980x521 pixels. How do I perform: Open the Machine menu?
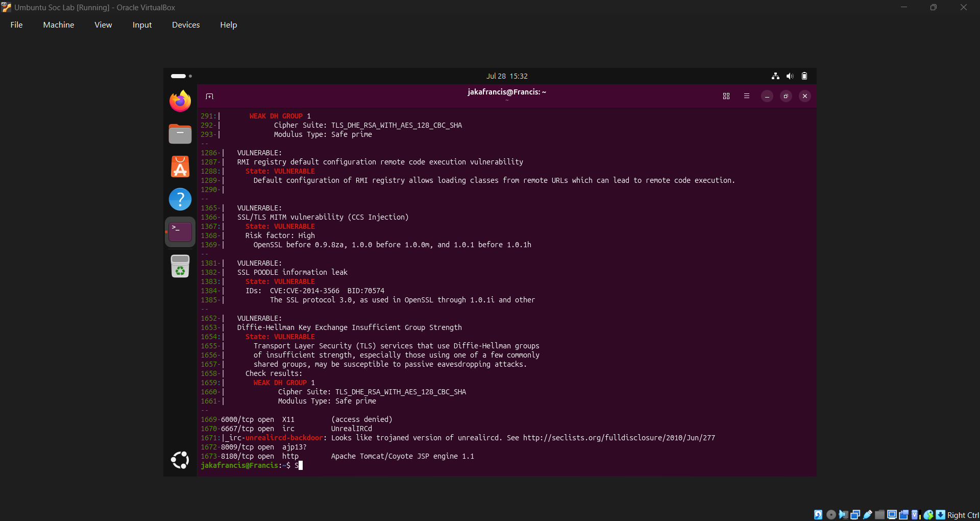(x=59, y=25)
